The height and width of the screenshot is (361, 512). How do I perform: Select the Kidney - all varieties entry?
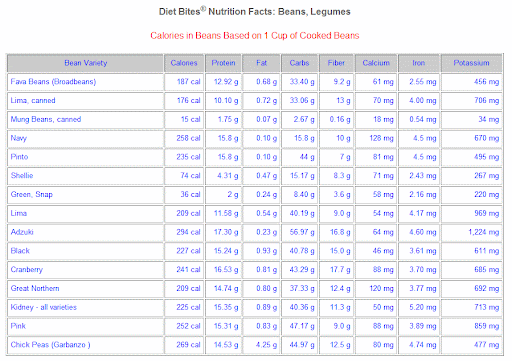tap(44, 307)
